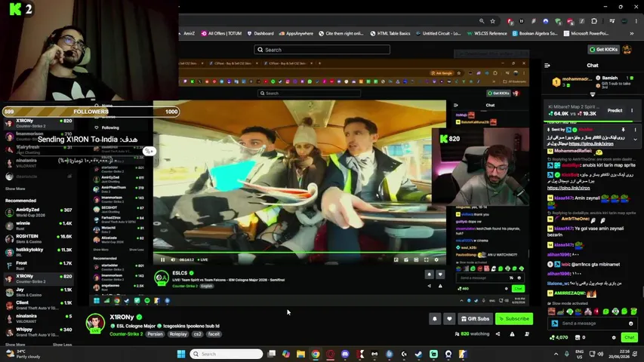644x362 pixels.
Task: Open the Microsoft PowerPoint bookmark
Action: click(x=586, y=34)
